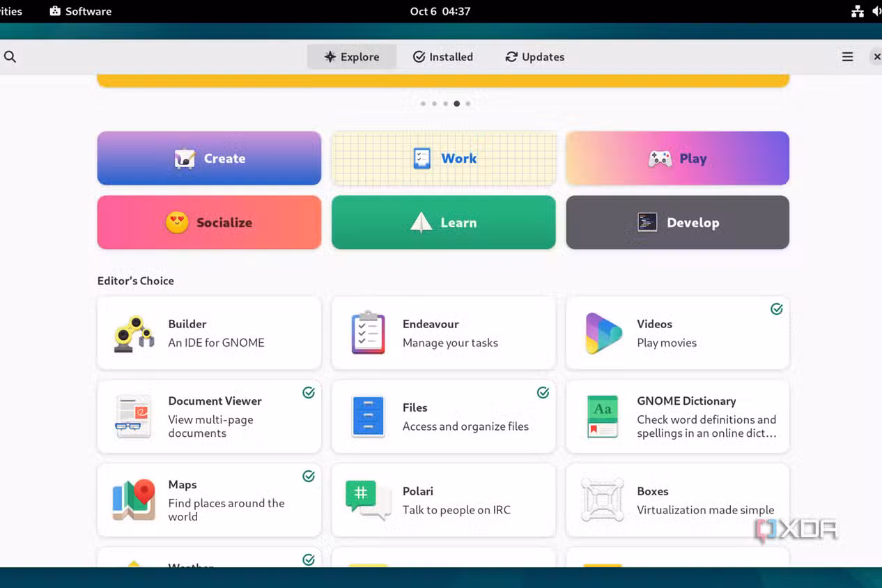The height and width of the screenshot is (588, 882).
Task: Select the second carousel page dot
Action: click(434, 103)
